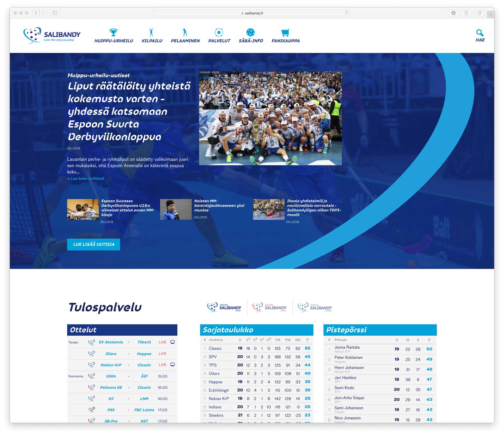Select EräViikingit in standings table
Screen dimensions: 504x435
(x=219, y=390)
